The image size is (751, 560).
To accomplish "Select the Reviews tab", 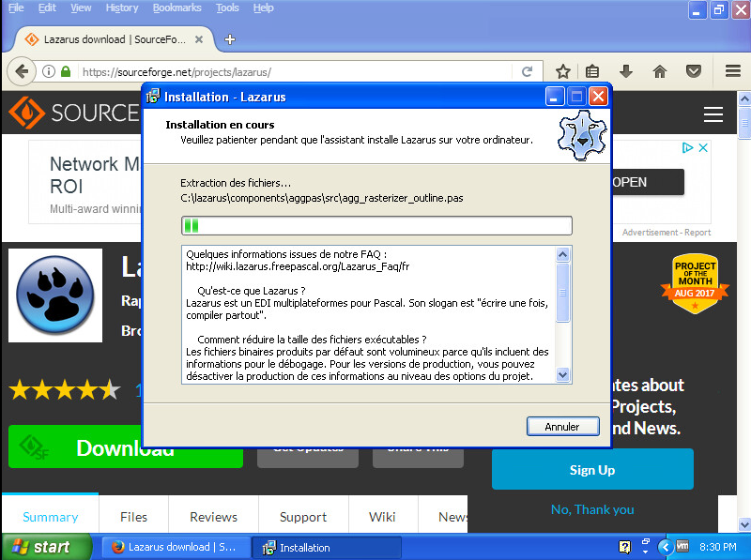I will [x=213, y=517].
